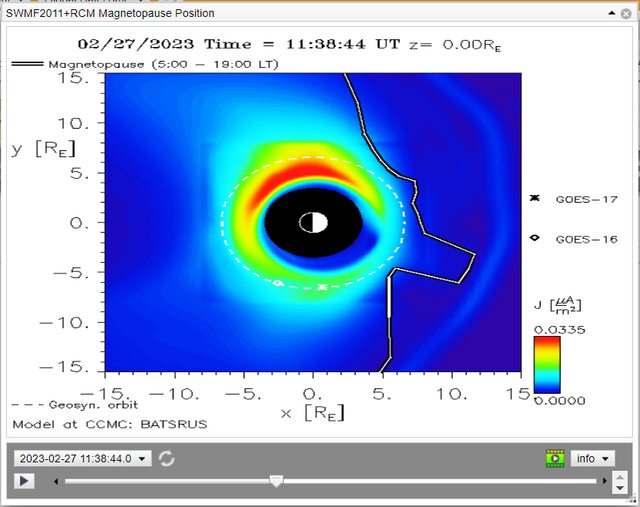
Task: Click the Magnetopause (5:00 - 19:00 LT) legend
Action: tap(163, 64)
